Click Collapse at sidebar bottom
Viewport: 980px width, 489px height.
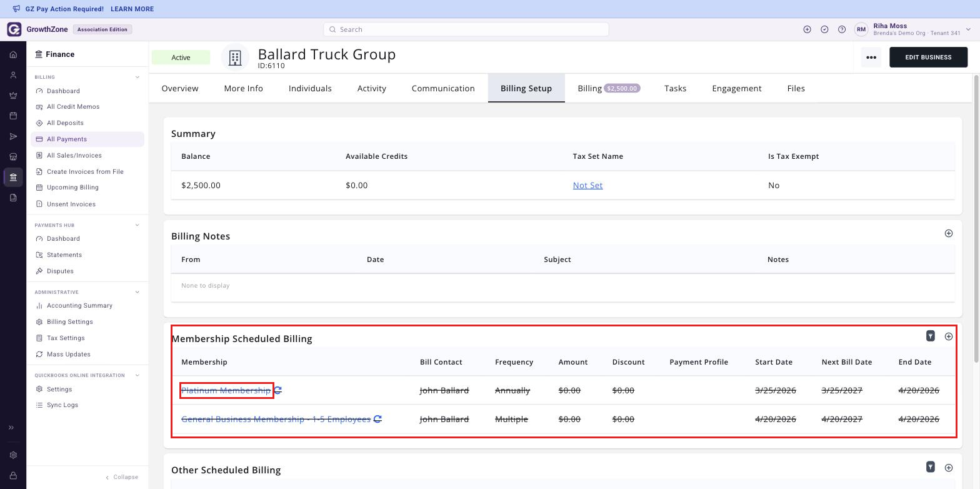[x=122, y=477]
